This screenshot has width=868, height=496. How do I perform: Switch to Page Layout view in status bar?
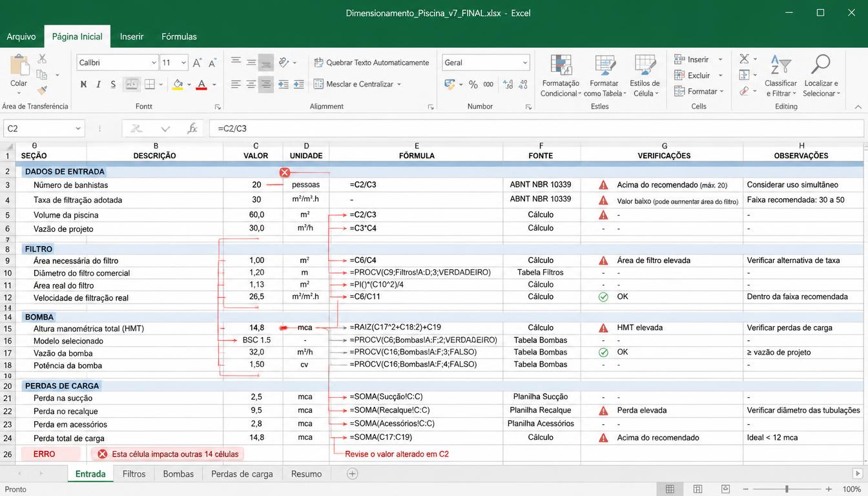point(698,489)
